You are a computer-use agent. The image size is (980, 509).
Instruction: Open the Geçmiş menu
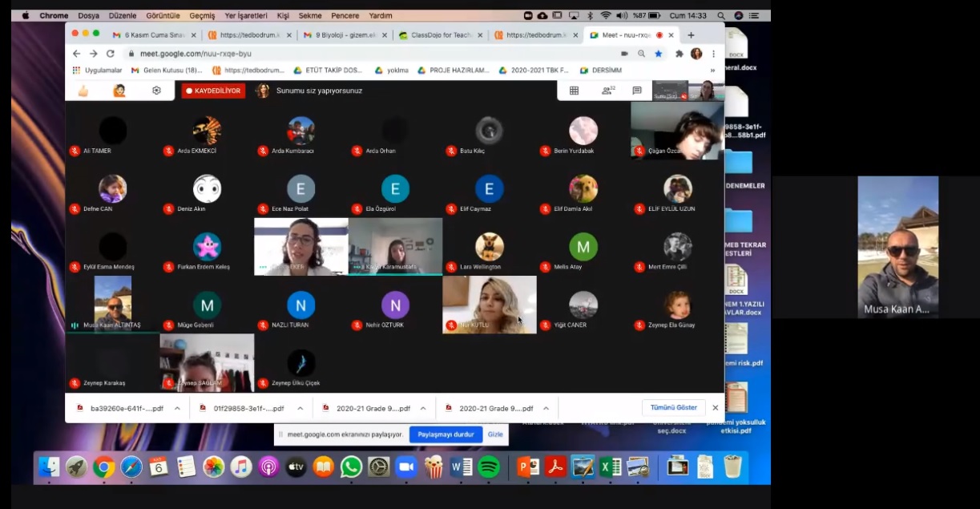point(202,15)
